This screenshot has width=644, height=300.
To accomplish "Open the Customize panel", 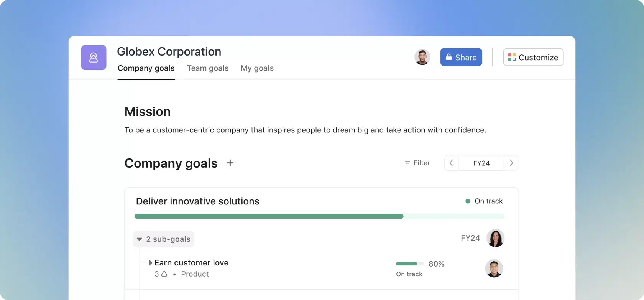I will pos(533,57).
